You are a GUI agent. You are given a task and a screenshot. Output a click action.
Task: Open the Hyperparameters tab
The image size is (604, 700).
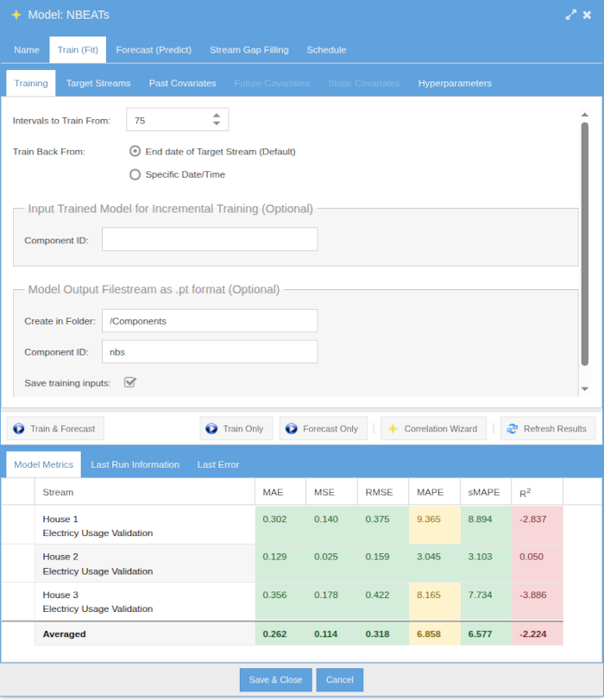click(455, 84)
